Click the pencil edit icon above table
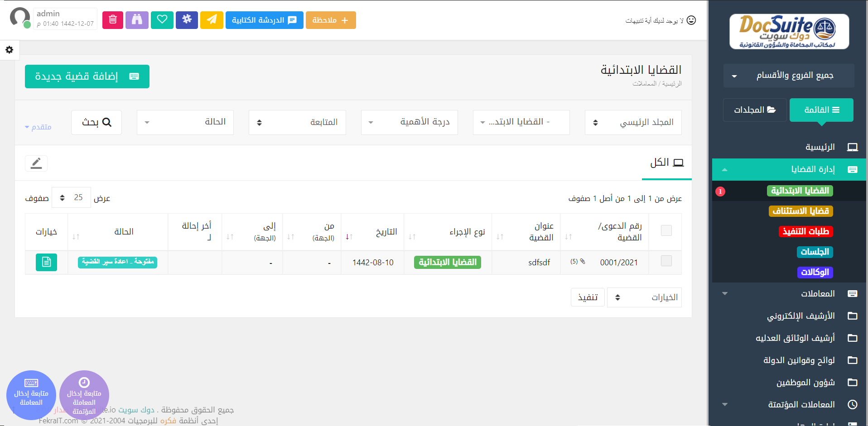The image size is (868, 426). [x=36, y=163]
